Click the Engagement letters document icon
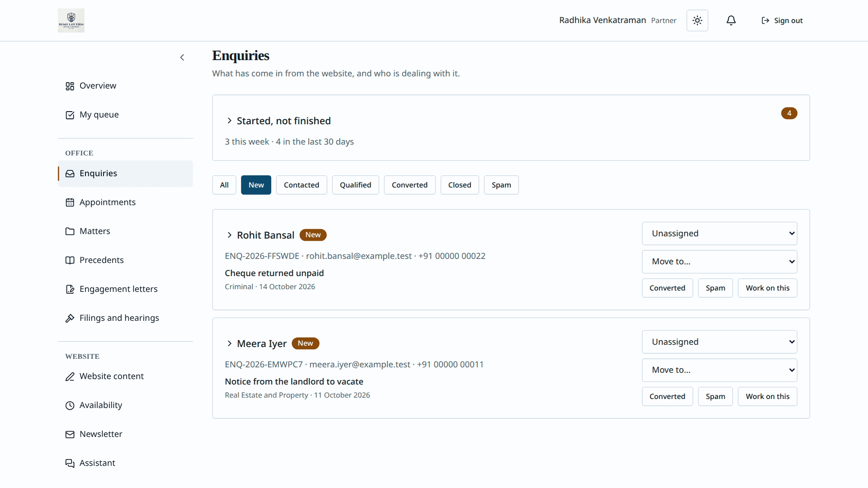 70,289
